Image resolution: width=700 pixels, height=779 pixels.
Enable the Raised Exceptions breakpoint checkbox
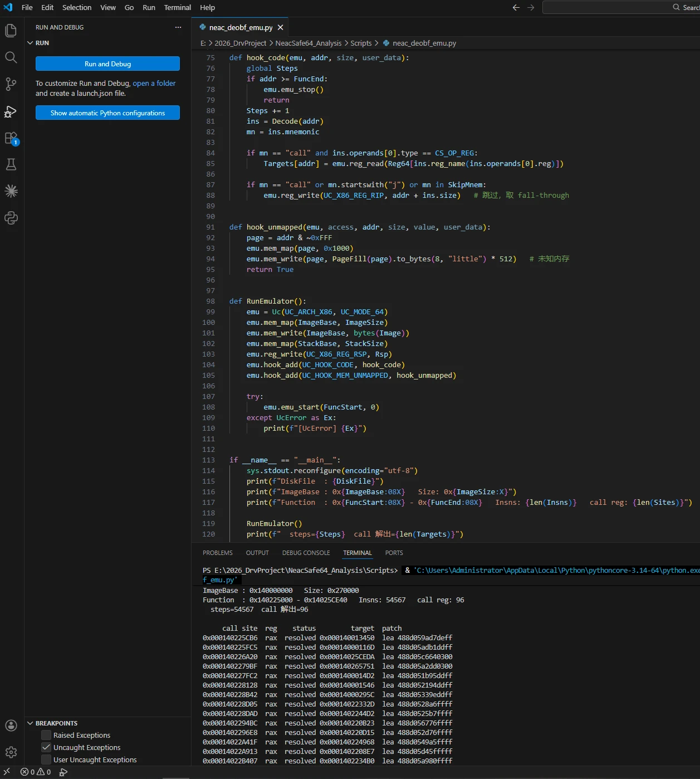tap(46, 735)
